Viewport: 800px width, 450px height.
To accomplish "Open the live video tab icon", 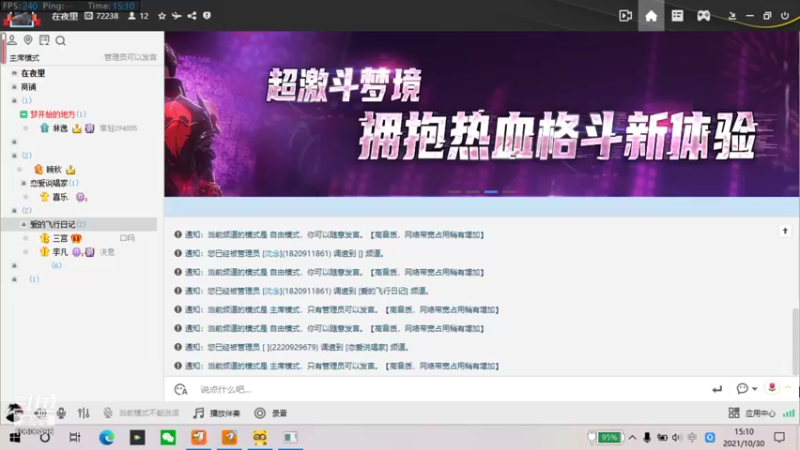I will (x=626, y=16).
